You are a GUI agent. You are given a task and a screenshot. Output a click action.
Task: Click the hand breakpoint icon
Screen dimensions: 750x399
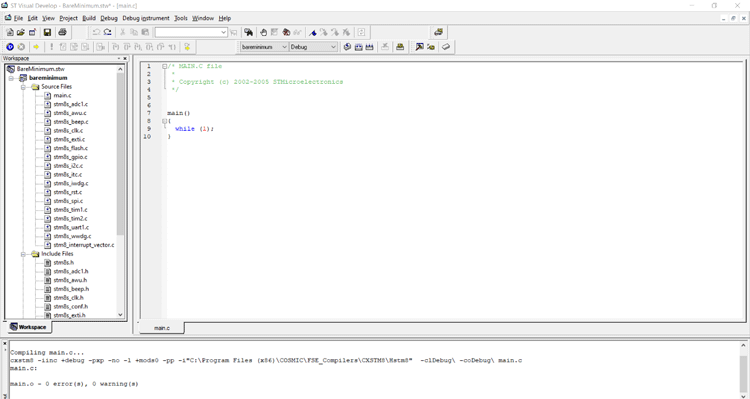point(263,33)
